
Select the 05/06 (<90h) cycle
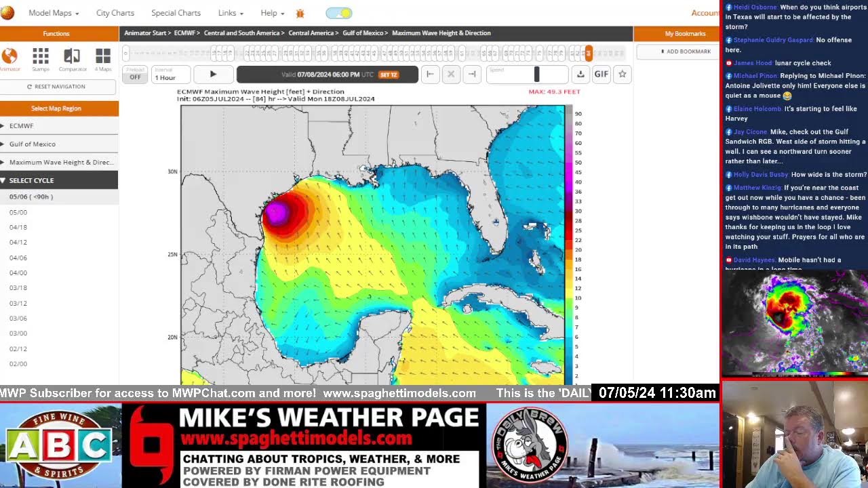59,197
